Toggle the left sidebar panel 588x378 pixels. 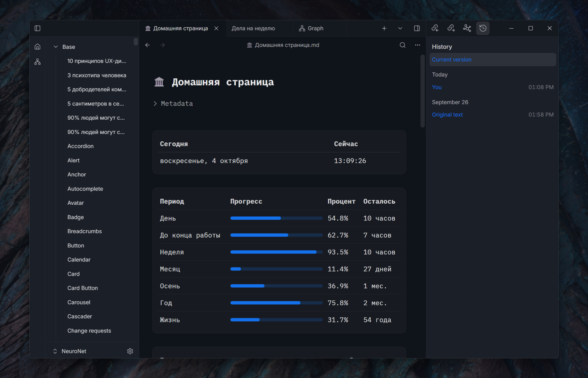pos(37,28)
